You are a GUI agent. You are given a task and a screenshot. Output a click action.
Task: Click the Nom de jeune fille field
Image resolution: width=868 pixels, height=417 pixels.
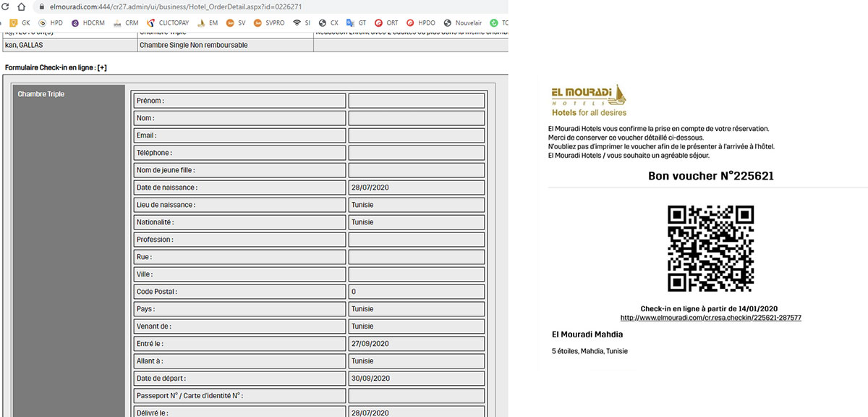[416, 170]
